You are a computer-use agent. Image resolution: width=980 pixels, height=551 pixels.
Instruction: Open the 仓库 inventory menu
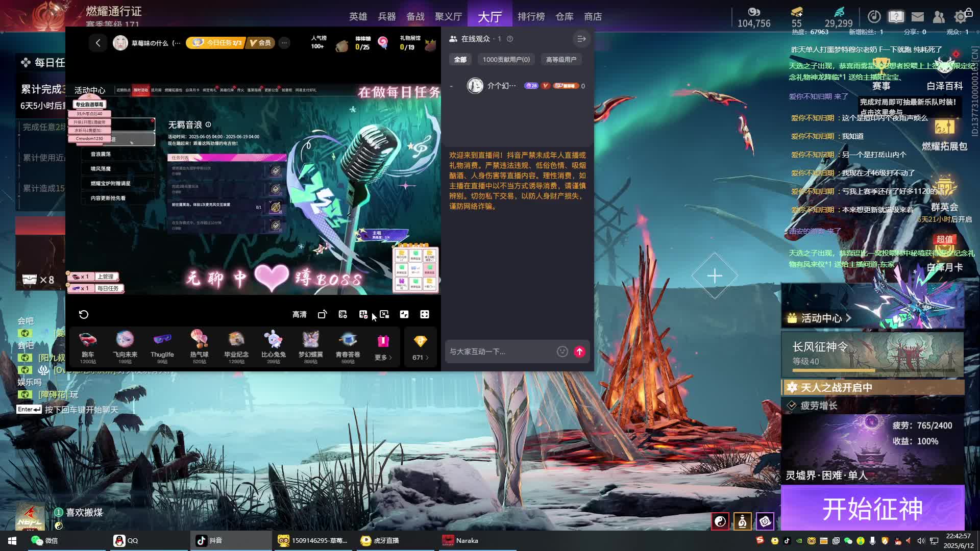tap(565, 17)
